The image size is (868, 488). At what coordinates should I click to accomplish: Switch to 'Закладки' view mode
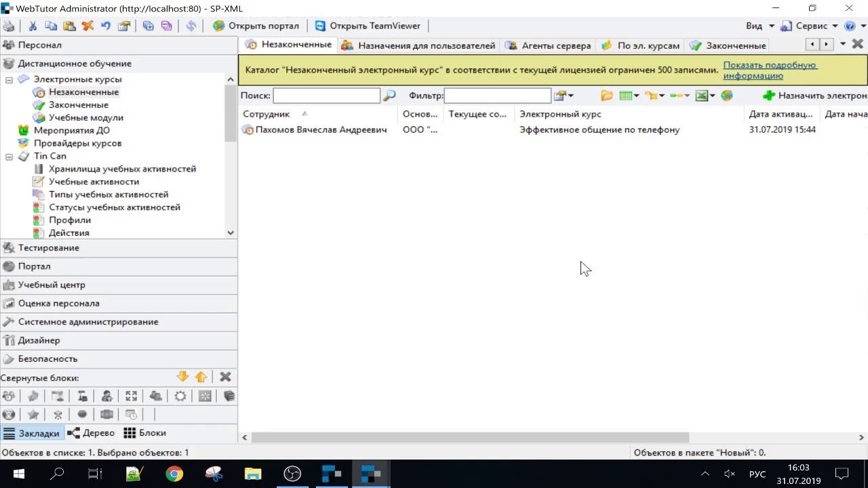32,433
